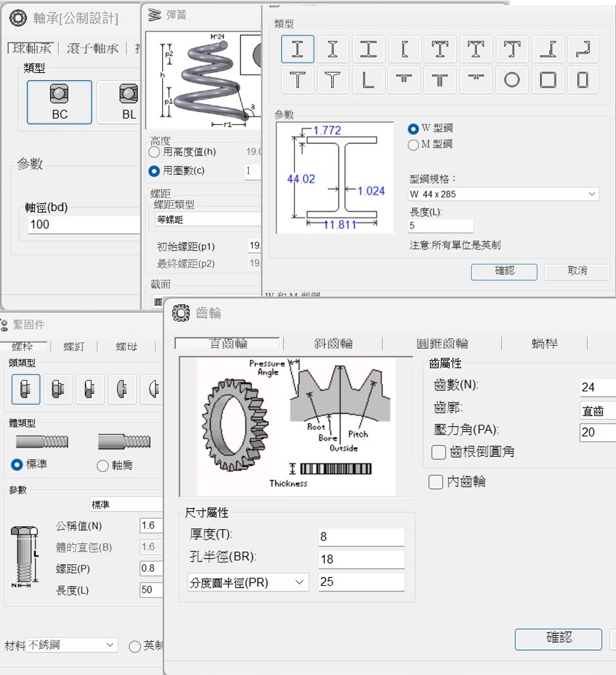
Task: Switch to the 斜齒輪 tab
Action: [x=333, y=344]
